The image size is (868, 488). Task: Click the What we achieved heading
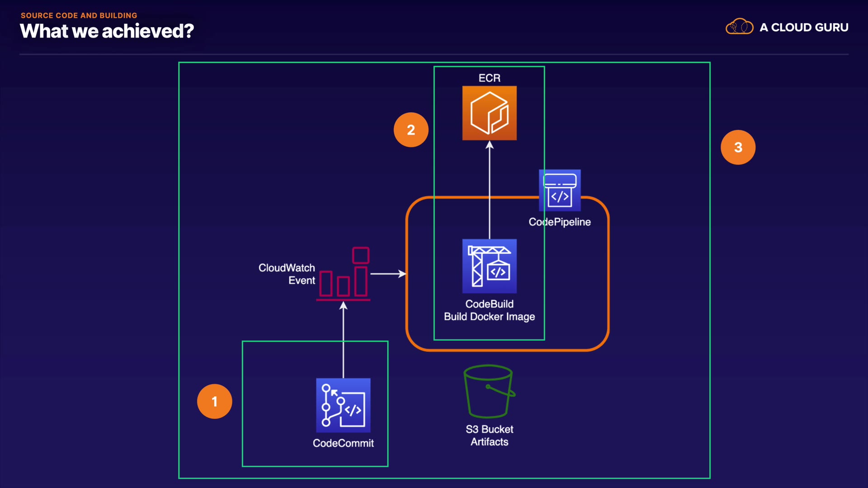[107, 31]
